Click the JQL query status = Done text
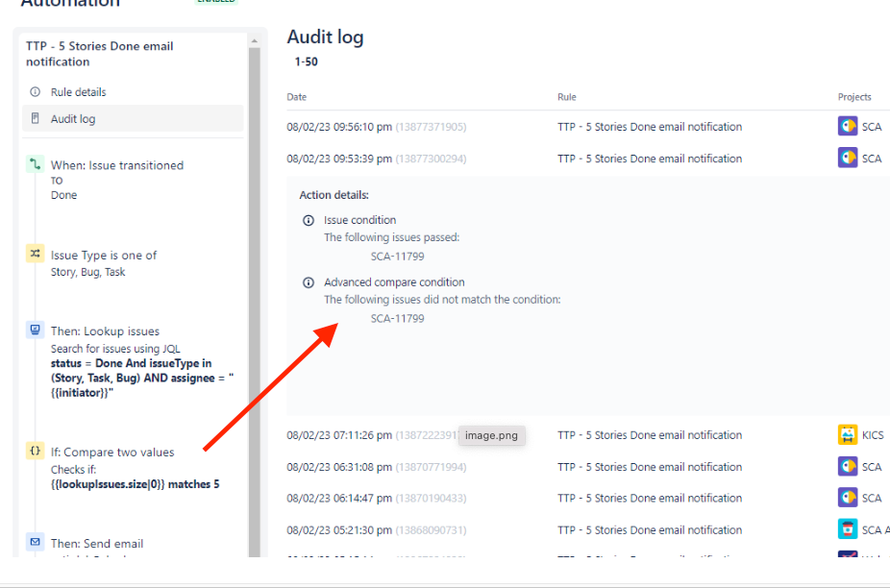 tap(142, 378)
